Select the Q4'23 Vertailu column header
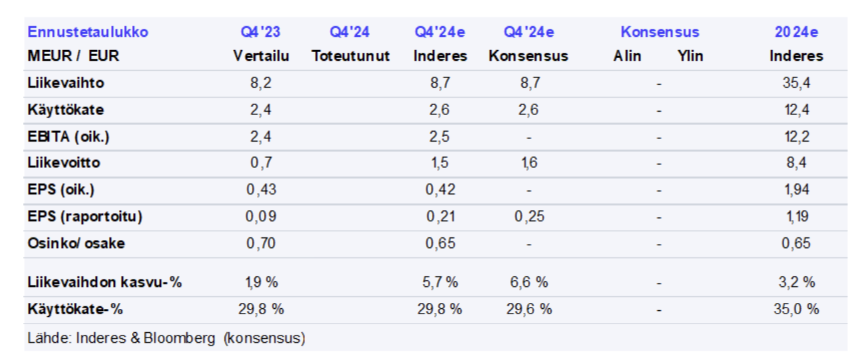This screenshot has width=868, height=361. (261, 44)
